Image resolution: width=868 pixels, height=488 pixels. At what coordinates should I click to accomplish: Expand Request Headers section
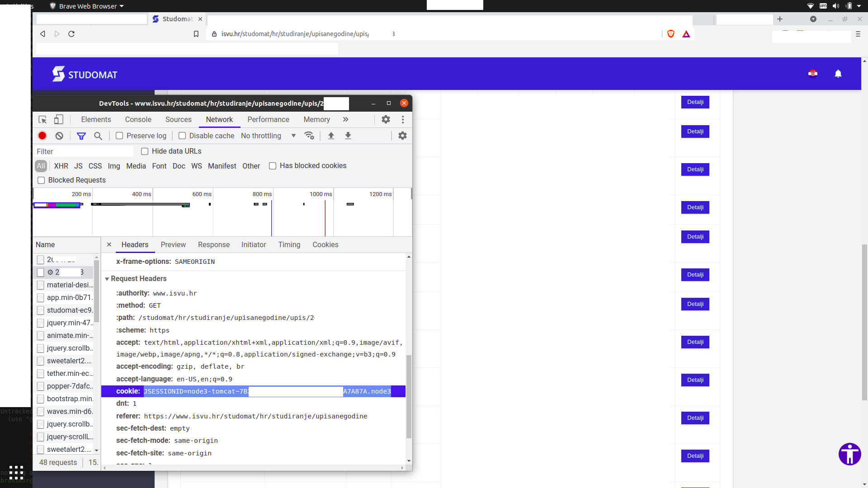pyautogui.click(x=107, y=278)
